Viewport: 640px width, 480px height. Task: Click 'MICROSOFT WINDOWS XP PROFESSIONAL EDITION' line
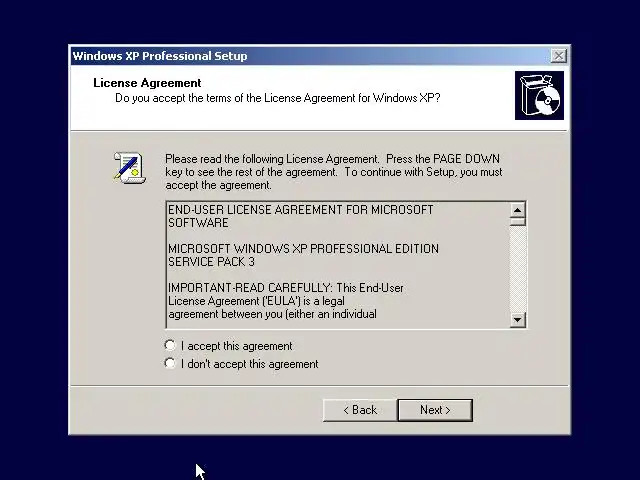303,249
